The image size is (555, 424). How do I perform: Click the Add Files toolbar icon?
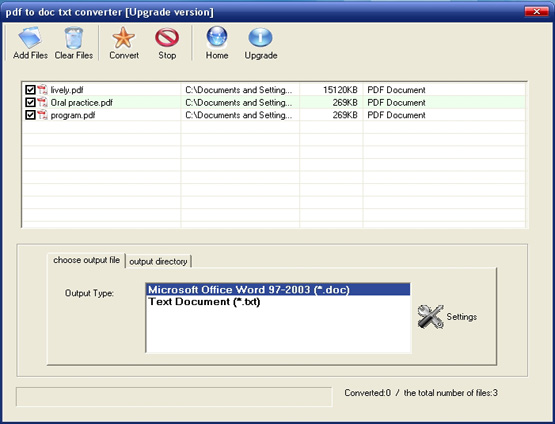click(30, 38)
